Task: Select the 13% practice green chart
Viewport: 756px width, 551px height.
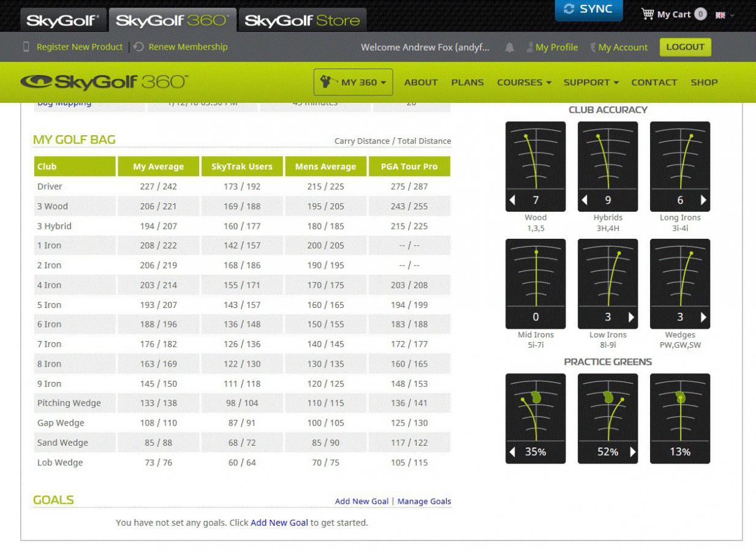Action: click(680, 418)
